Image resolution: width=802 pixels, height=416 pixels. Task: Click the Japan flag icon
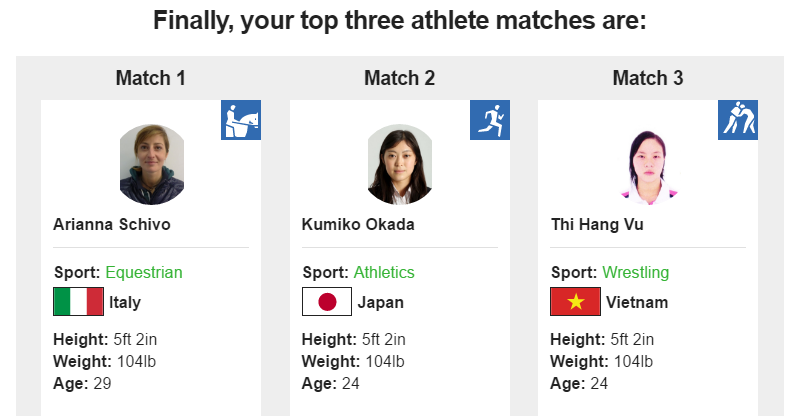tap(327, 302)
